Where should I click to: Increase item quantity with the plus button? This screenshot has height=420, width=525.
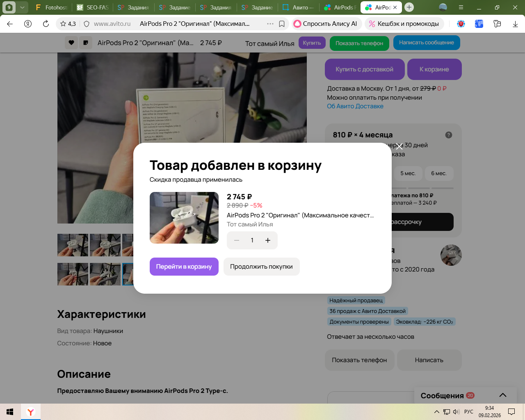[268, 240]
